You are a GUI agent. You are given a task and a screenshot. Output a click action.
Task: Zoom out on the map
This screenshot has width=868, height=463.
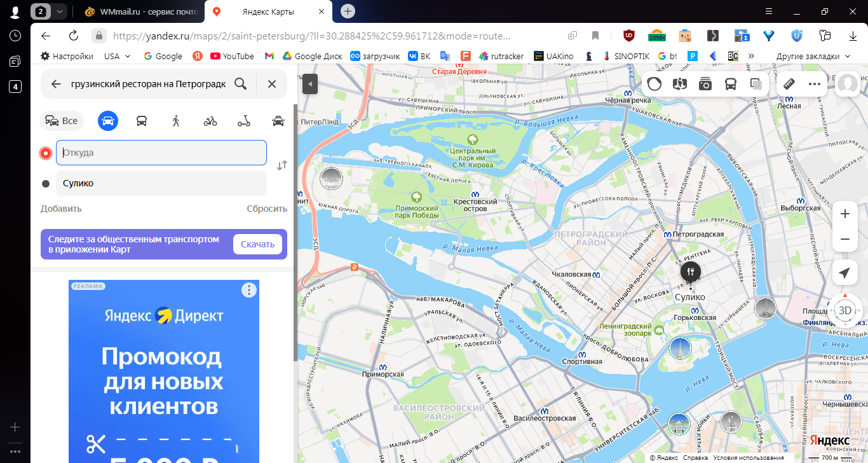point(845,239)
